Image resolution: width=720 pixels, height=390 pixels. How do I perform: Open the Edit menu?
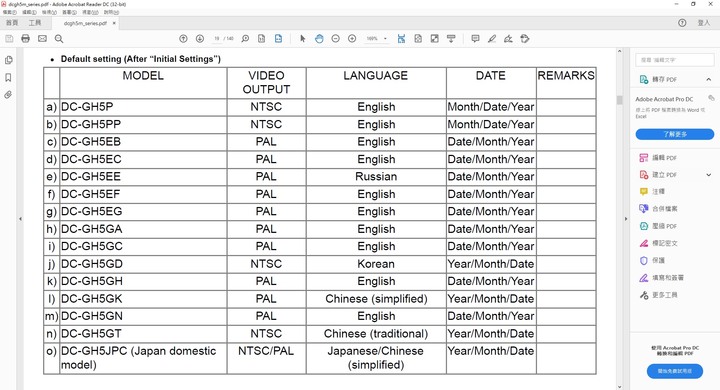(x=29, y=12)
